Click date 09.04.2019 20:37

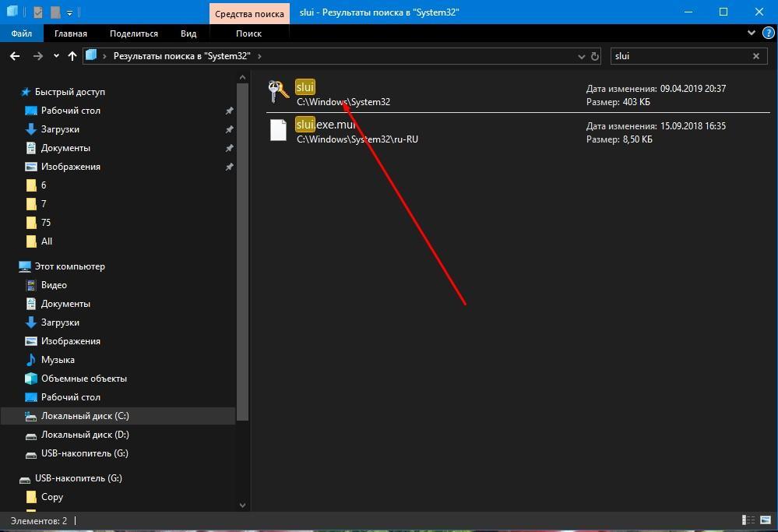(x=692, y=89)
